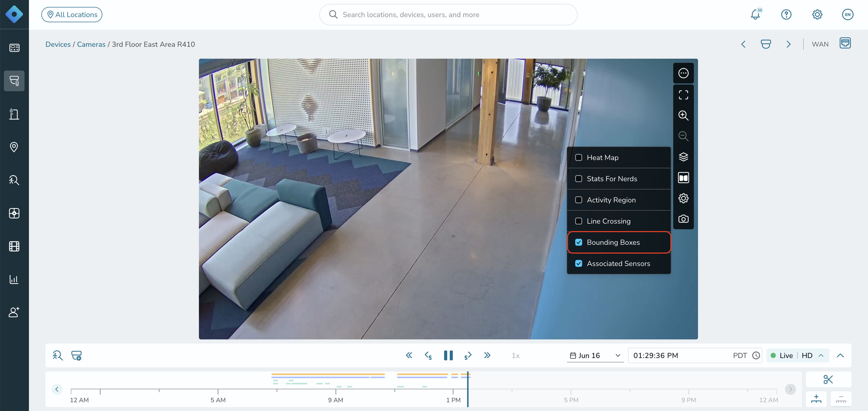Open the scissors clip tool
Image resolution: width=868 pixels, height=411 pixels.
pyautogui.click(x=828, y=379)
